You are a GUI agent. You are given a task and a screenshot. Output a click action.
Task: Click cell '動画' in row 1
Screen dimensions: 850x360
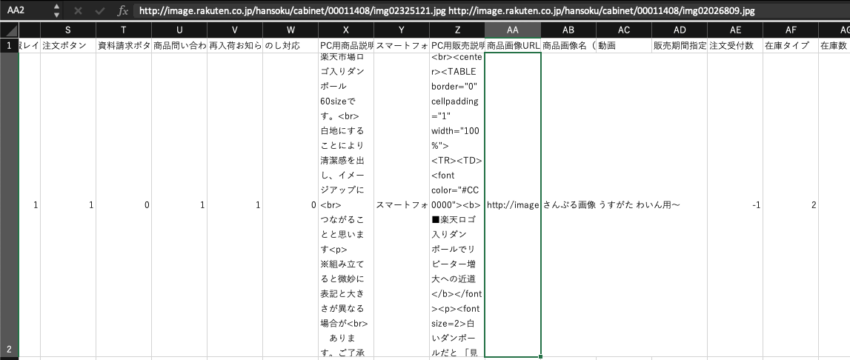pyautogui.click(x=624, y=46)
